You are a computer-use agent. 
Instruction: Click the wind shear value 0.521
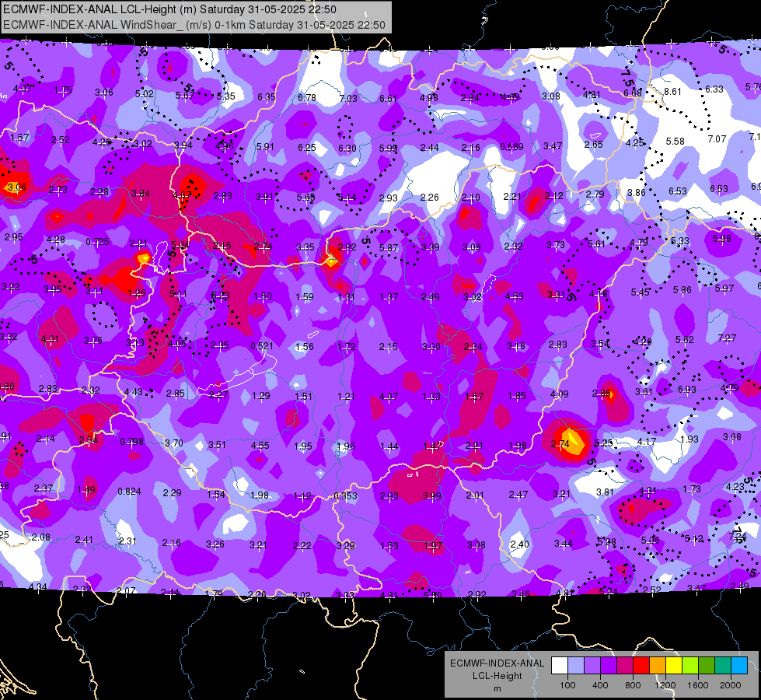(262, 346)
